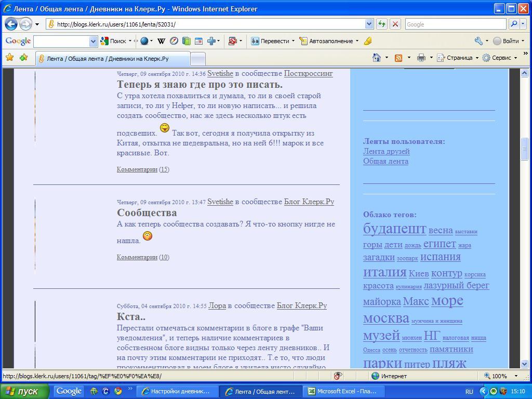Open Комментарии of post with 15 comments
532x399 pixels.
[x=137, y=169]
